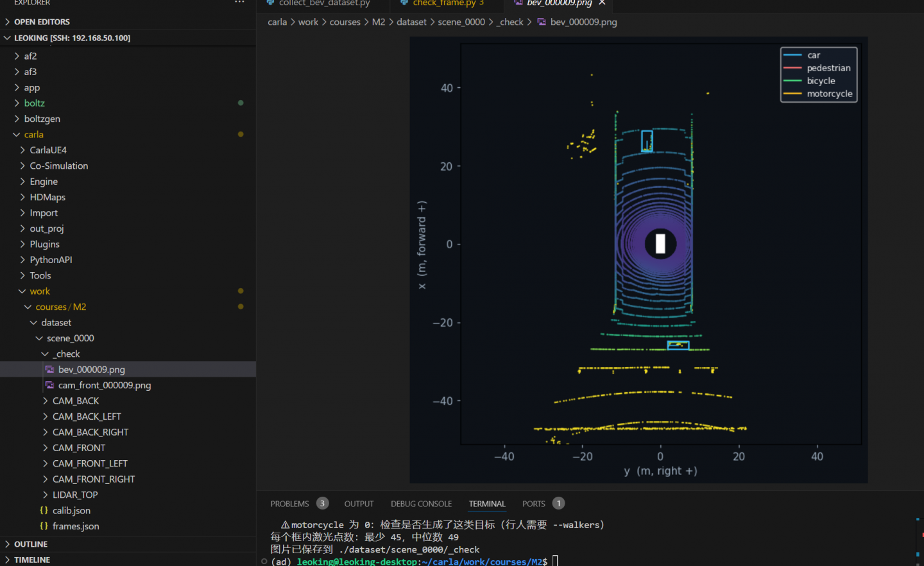The image size is (924, 566).
Task: Click the dataset breadcrumb segment
Action: pos(411,22)
